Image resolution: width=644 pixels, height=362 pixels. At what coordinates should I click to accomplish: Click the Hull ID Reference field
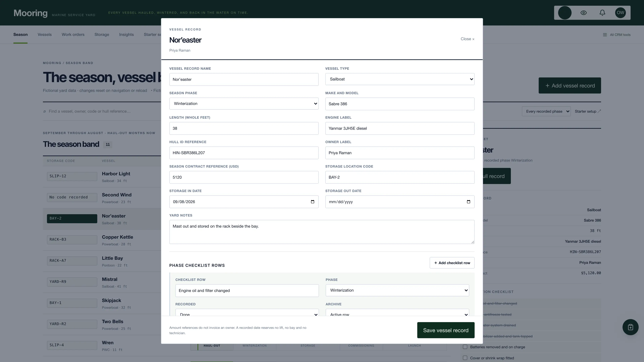click(244, 153)
